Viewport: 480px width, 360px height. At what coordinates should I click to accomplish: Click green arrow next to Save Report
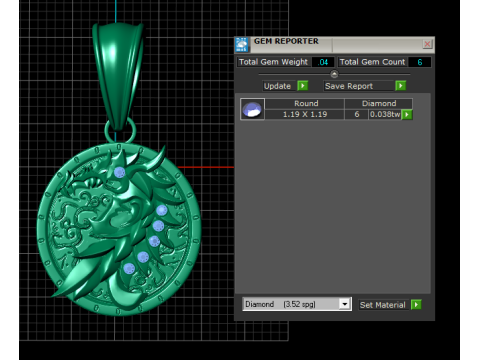(x=401, y=86)
